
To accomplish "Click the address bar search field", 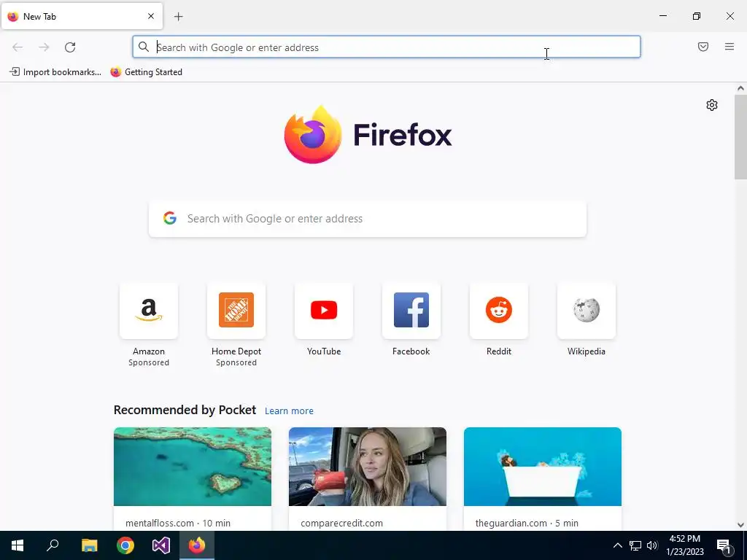I will click(387, 47).
